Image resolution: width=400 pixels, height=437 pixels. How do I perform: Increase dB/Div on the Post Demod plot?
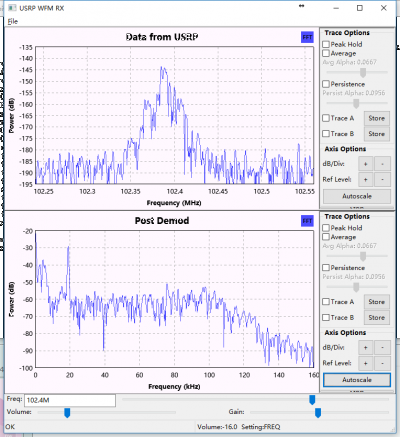(x=366, y=348)
